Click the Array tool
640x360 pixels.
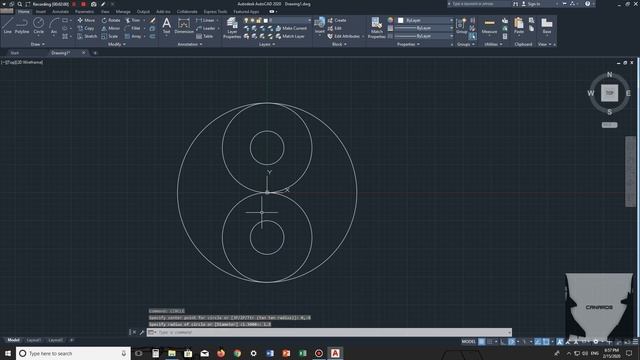(x=133, y=36)
